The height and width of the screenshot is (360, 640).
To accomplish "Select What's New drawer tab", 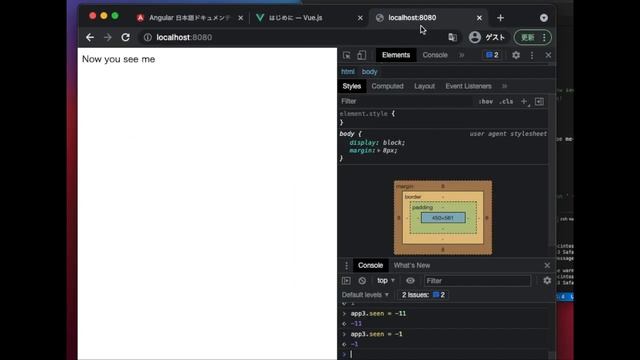I will (412, 265).
